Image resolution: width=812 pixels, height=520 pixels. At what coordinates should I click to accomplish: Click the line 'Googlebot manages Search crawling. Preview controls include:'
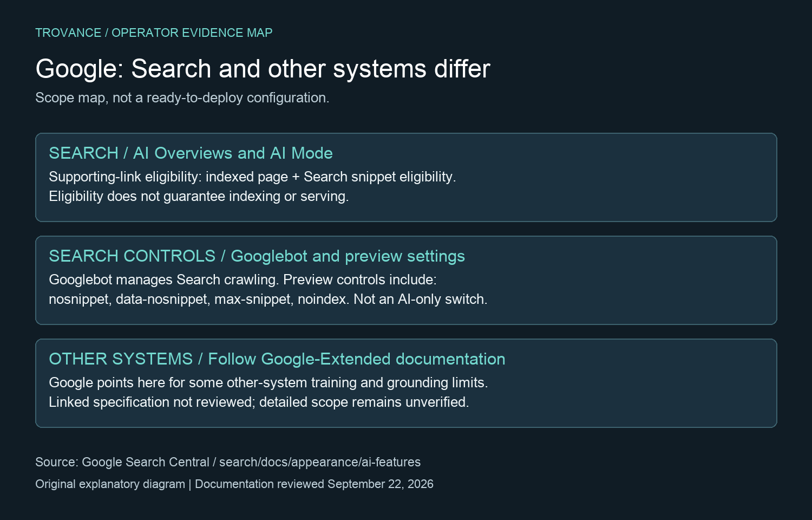(243, 280)
